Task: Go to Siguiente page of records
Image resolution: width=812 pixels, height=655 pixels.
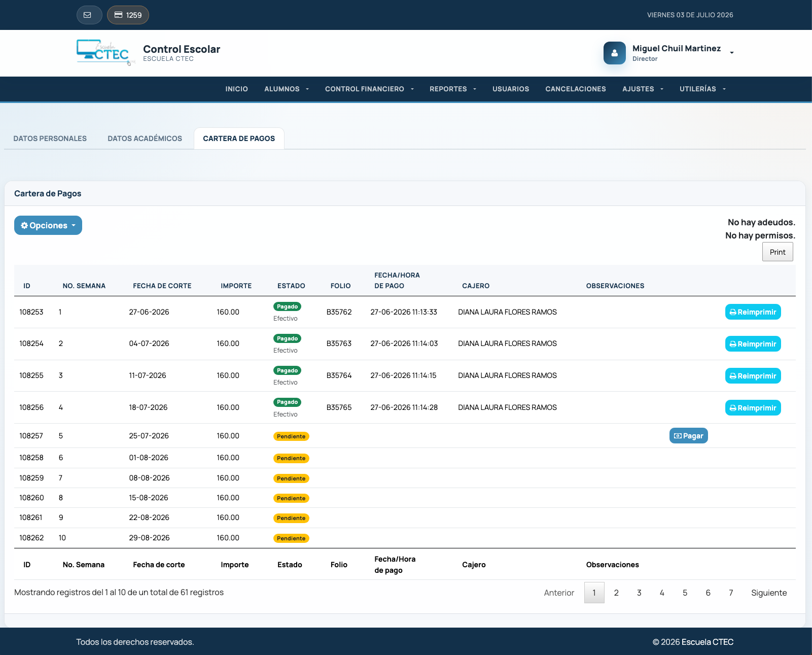Action: [x=769, y=593]
